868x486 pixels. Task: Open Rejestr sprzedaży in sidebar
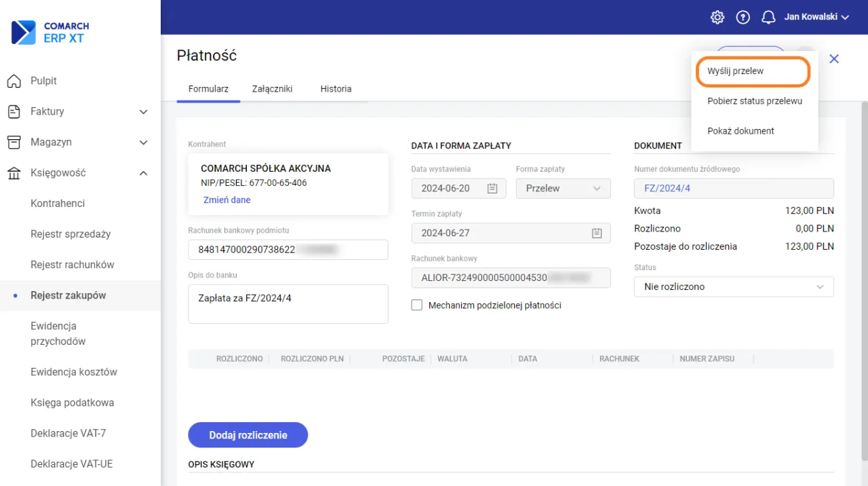[x=71, y=234]
